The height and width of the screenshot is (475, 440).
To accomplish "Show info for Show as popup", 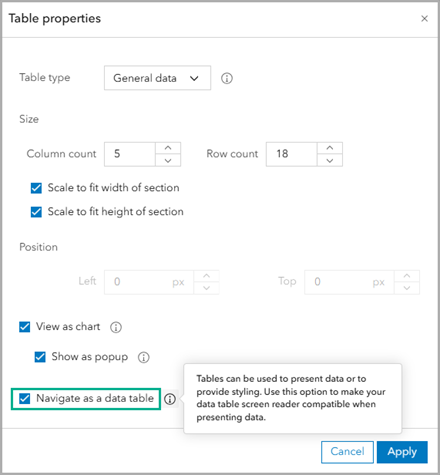I will pos(144,357).
